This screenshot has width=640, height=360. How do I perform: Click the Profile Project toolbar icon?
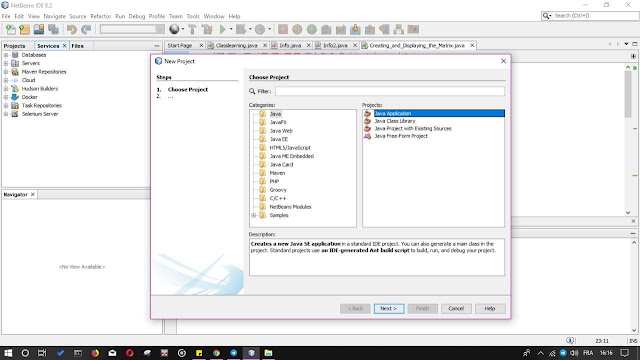click(260, 29)
